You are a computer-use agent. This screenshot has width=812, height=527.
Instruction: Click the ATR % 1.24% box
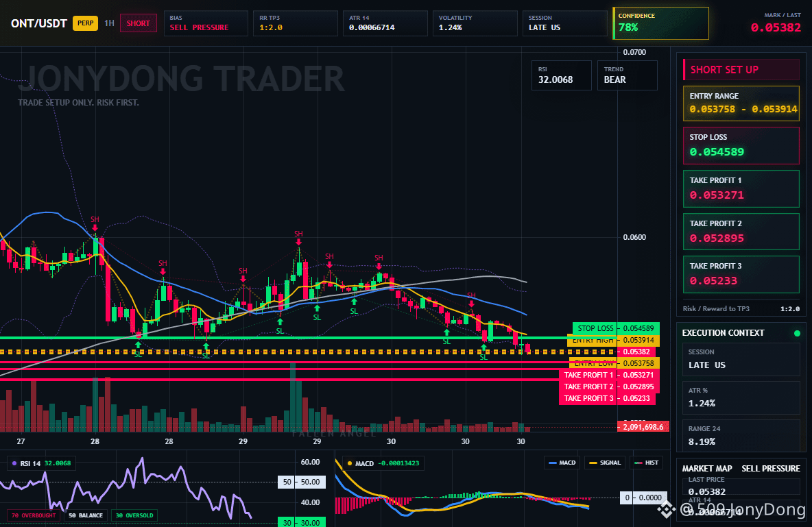741,397
